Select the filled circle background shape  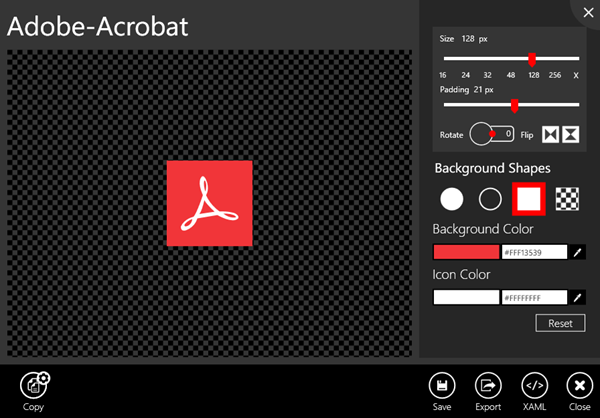(452, 199)
